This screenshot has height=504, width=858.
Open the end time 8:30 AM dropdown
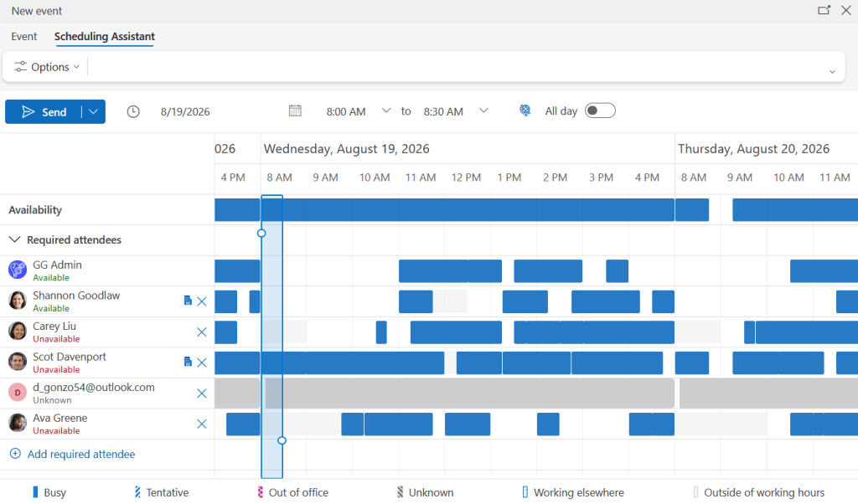483,111
